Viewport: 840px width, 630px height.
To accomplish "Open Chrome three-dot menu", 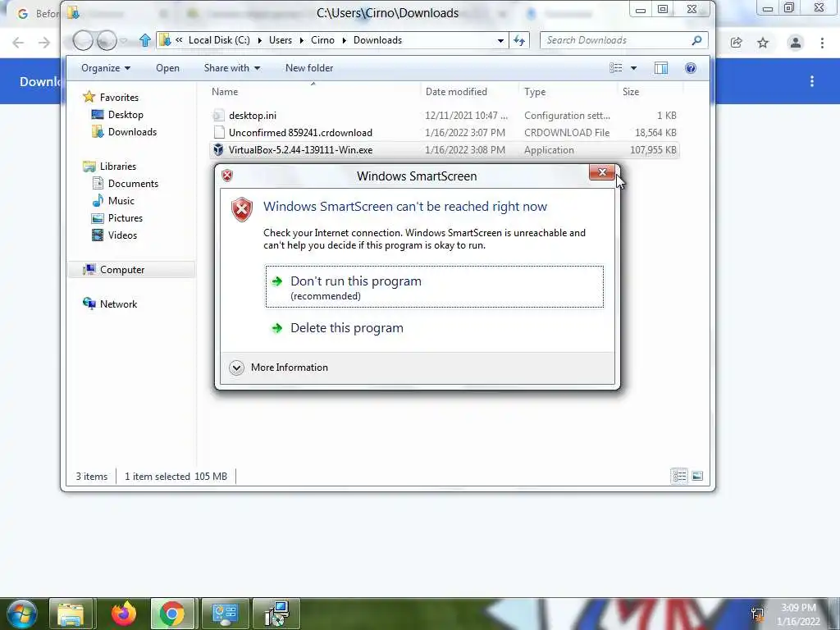I will coord(822,43).
